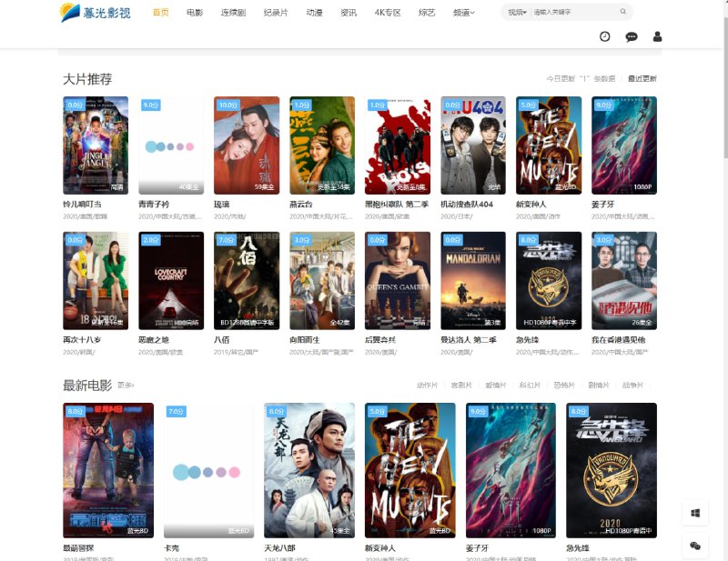Open the 4K专区 navigation menu item
Screen dimensions: 728x561
[388, 13]
